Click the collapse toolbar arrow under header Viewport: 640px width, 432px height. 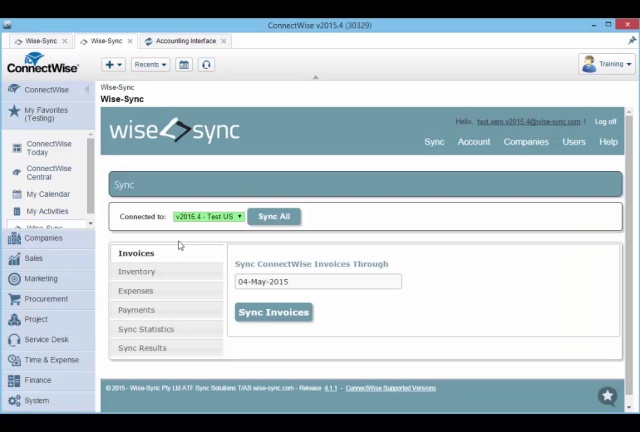[316, 77]
